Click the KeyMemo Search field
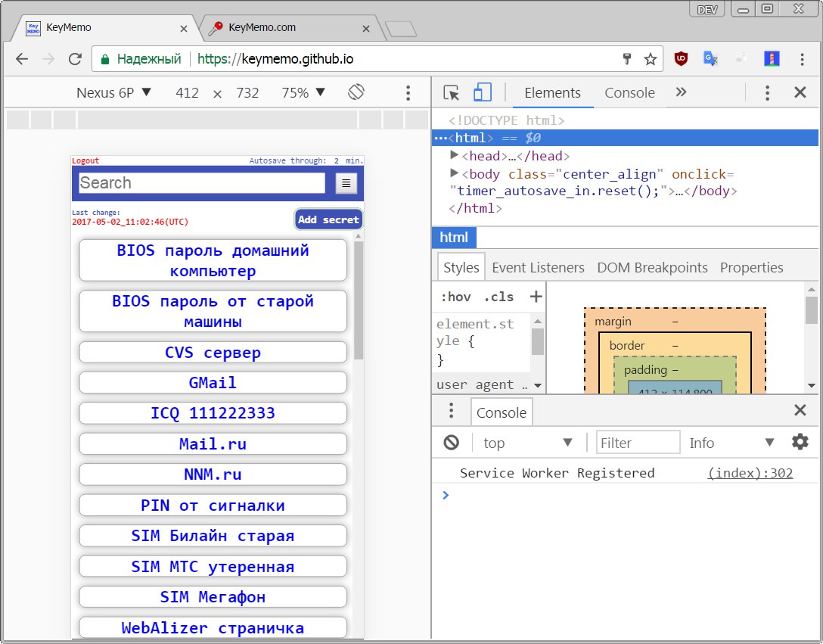Viewport: 823px width, 644px height. tap(202, 183)
